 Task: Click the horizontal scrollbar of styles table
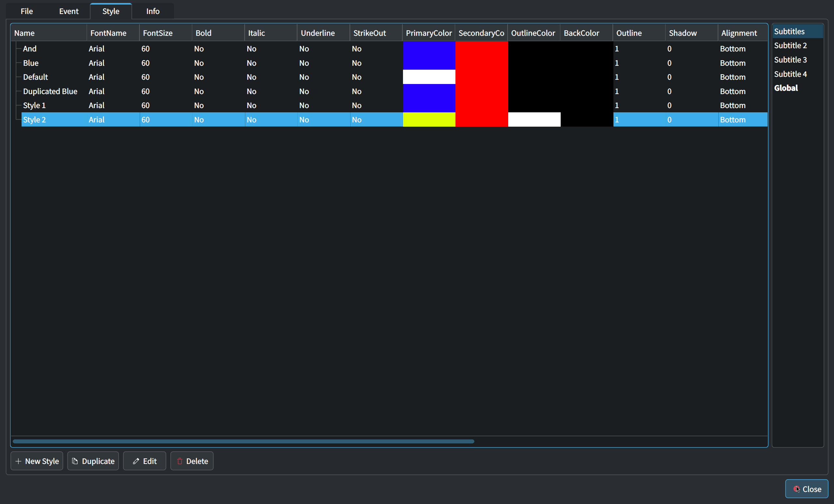(243, 441)
